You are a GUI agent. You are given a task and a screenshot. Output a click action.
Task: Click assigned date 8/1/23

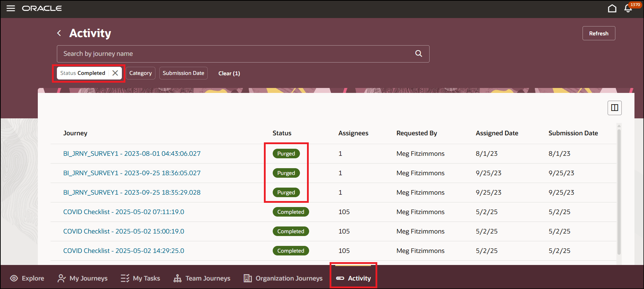tap(486, 154)
